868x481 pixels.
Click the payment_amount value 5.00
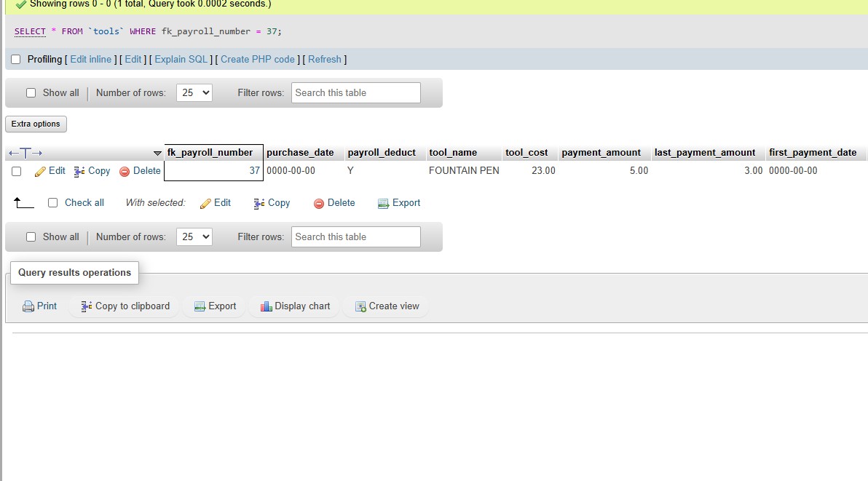[639, 171]
